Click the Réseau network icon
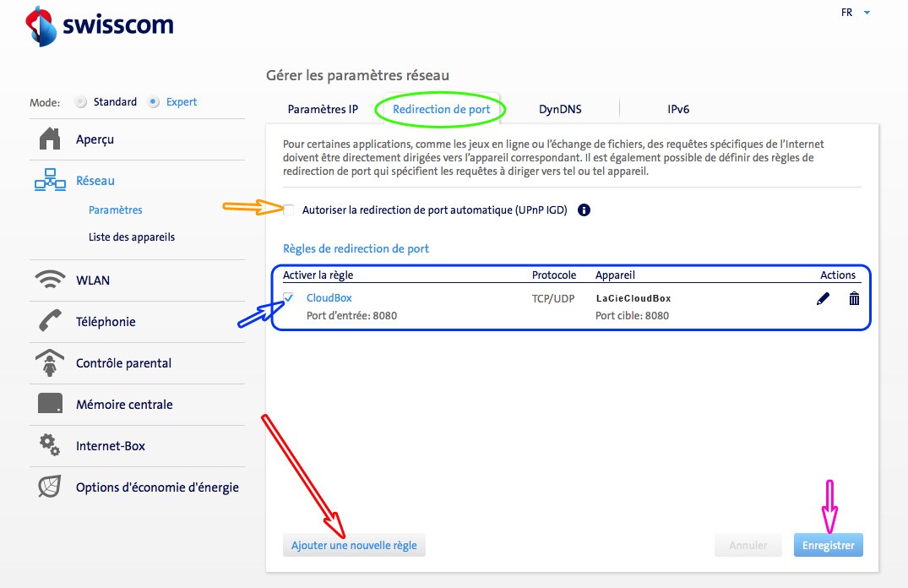Image resolution: width=908 pixels, height=588 pixels. coord(51,180)
